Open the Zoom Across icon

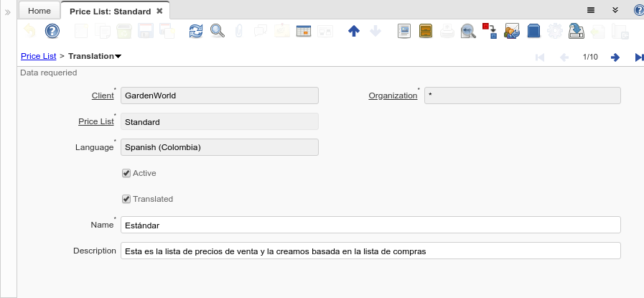[x=468, y=31]
